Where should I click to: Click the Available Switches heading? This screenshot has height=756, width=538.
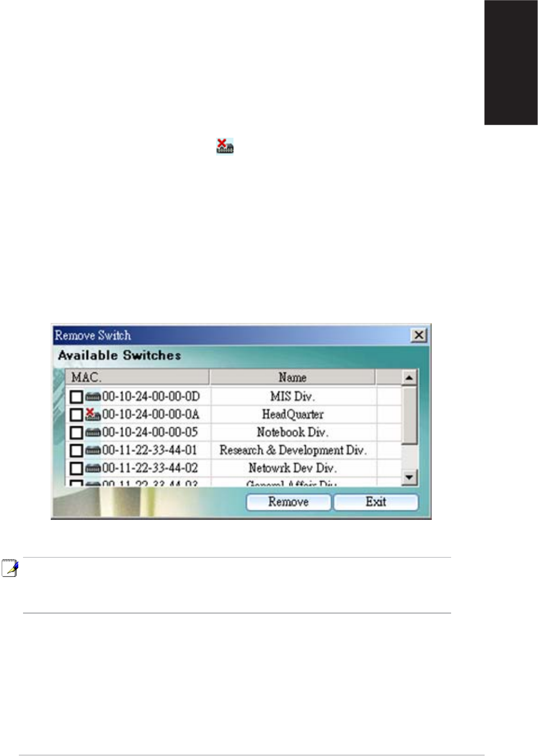click(119, 355)
